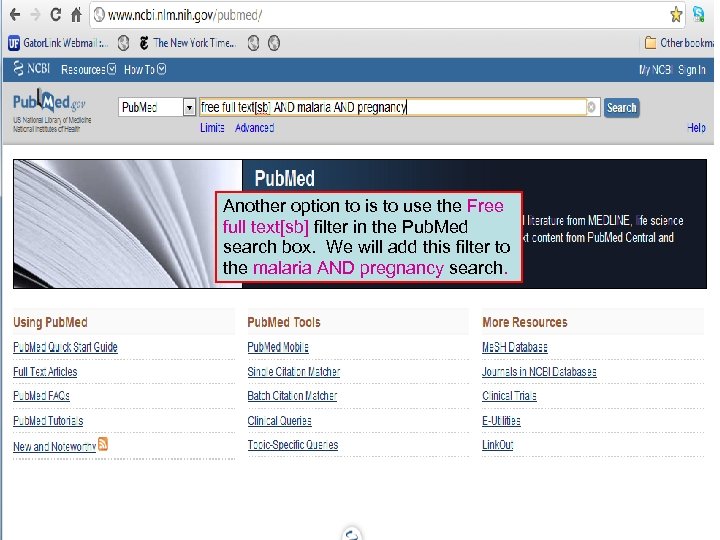Click the Skype extension icon in toolbar

point(699,15)
